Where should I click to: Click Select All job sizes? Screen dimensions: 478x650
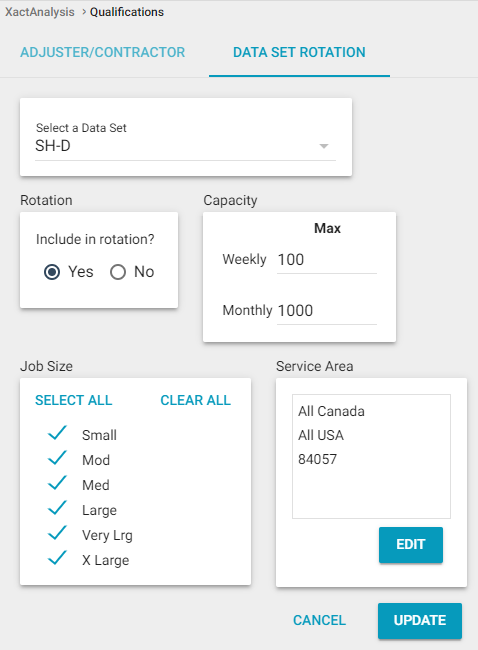coord(74,400)
